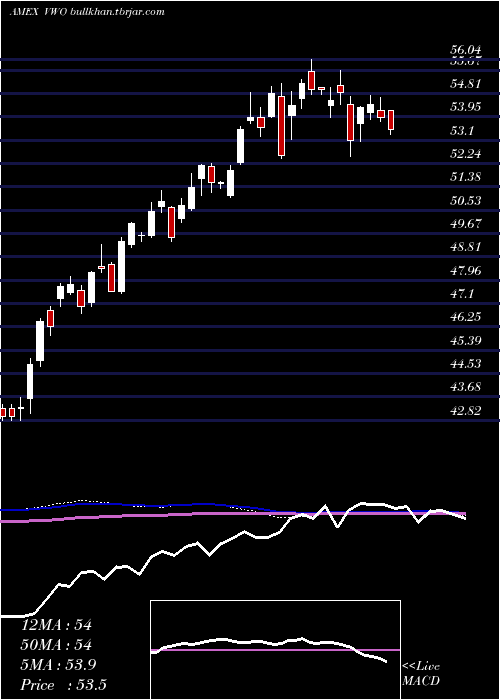Click the 53.95 price level label
Screen dimensions: 500x700
click(x=466, y=107)
